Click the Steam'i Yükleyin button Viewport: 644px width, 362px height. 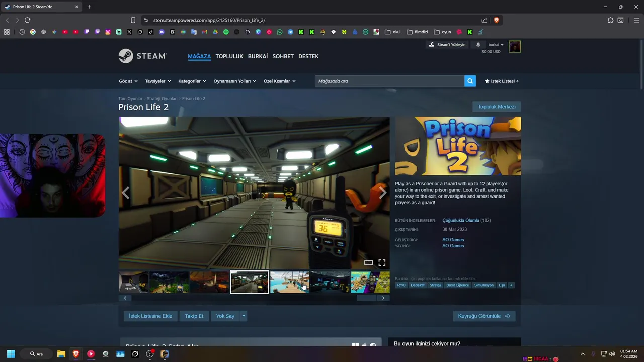click(x=447, y=45)
